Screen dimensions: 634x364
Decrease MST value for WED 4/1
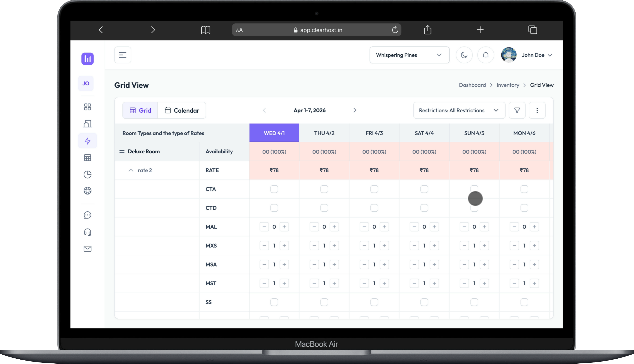click(264, 283)
